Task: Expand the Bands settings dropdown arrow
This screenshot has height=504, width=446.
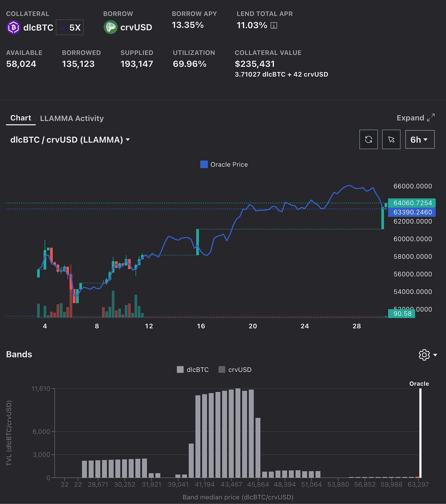Action: [435, 355]
